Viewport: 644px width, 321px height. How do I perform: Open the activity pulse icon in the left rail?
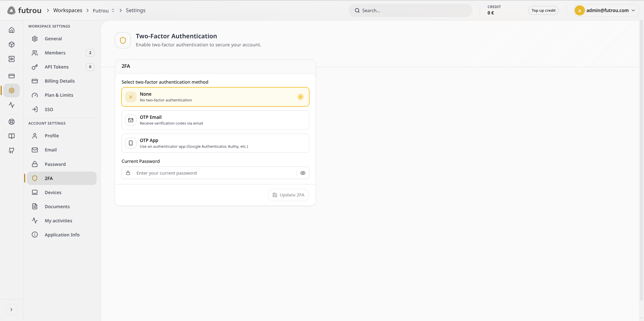(12, 105)
